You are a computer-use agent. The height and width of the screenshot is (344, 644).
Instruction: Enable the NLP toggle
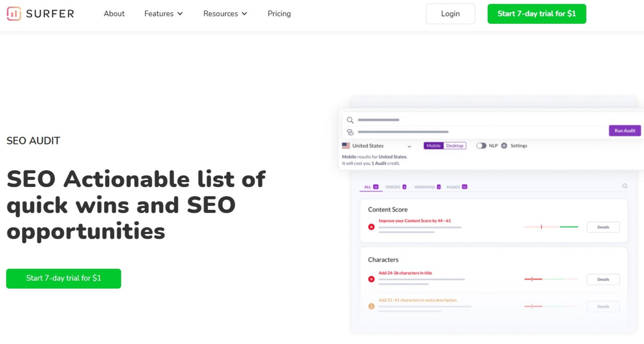pyautogui.click(x=481, y=146)
